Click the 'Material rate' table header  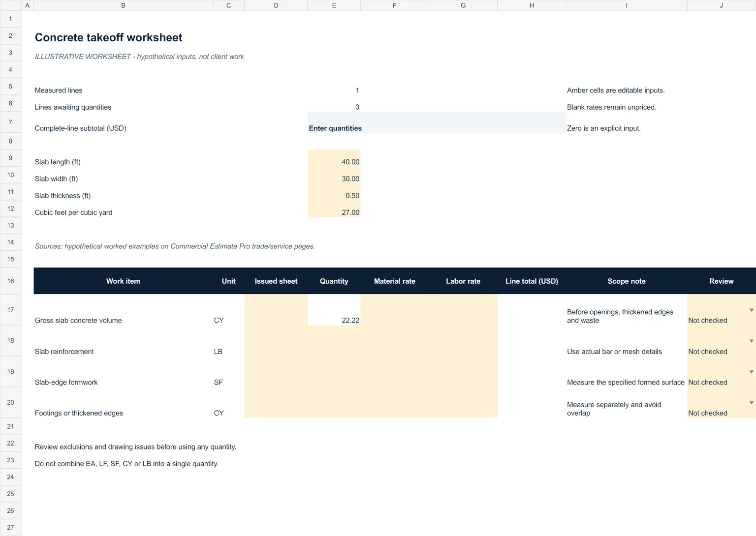[395, 281]
